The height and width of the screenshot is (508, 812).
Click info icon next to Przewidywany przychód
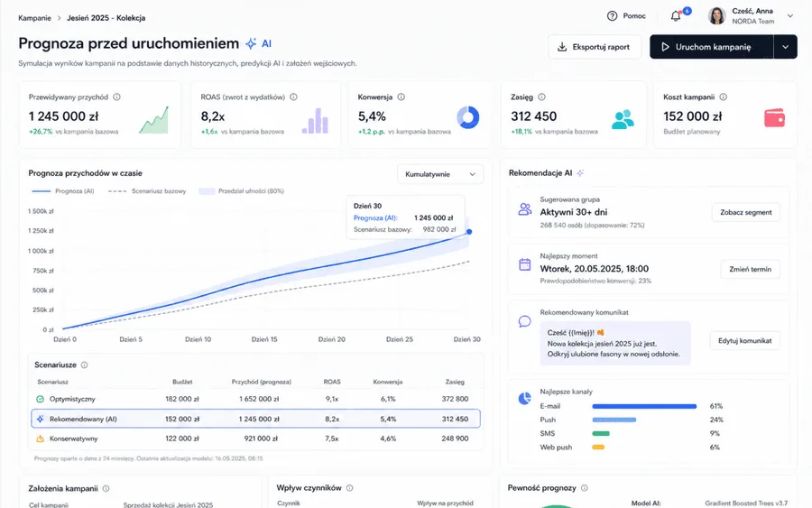117,97
